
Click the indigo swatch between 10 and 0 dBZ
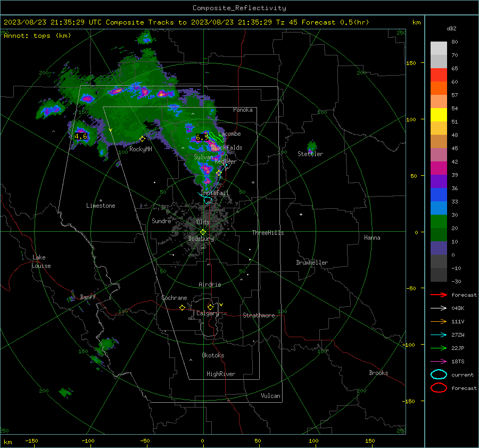(x=439, y=248)
